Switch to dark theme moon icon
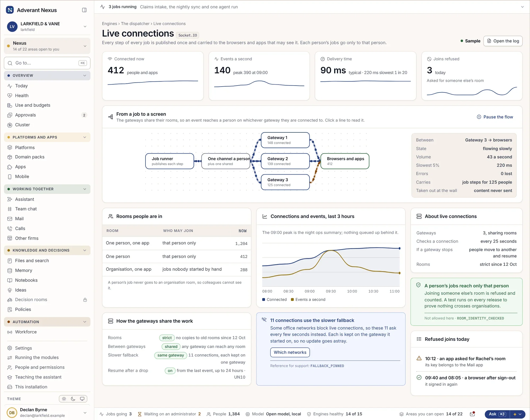Image resolution: width=530 pixels, height=420 pixels. coord(73,399)
